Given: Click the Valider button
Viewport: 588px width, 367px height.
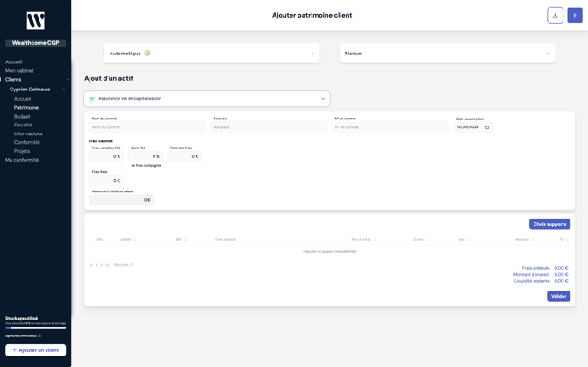Looking at the screenshot, I should tap(558, 296).
